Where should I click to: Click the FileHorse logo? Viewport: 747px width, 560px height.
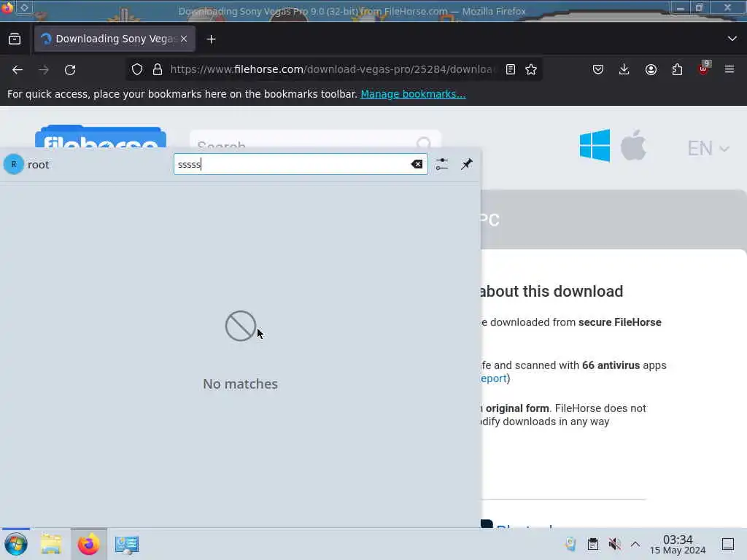click(101, 136)
